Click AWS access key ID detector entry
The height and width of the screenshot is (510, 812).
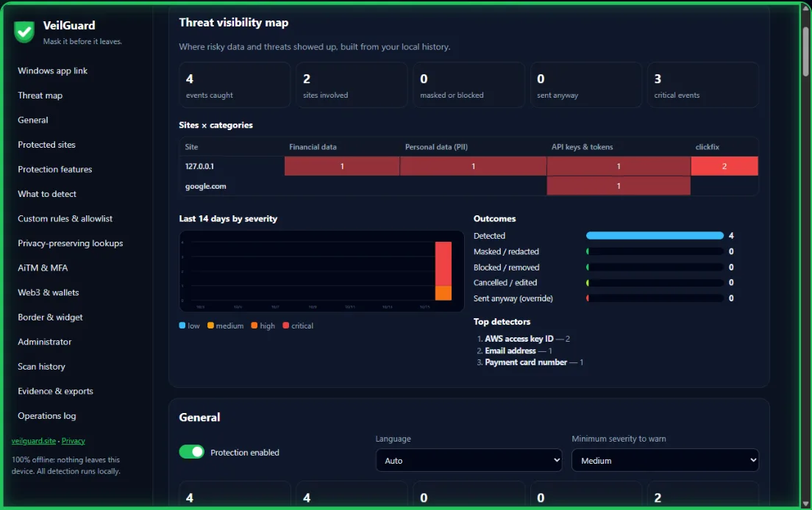point(527,339)
